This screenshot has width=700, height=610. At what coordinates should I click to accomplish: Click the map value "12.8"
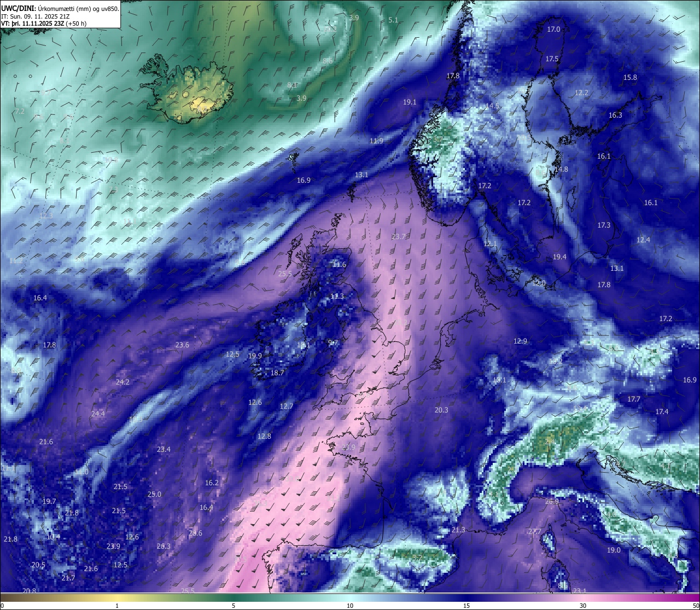tap(264, 437)
